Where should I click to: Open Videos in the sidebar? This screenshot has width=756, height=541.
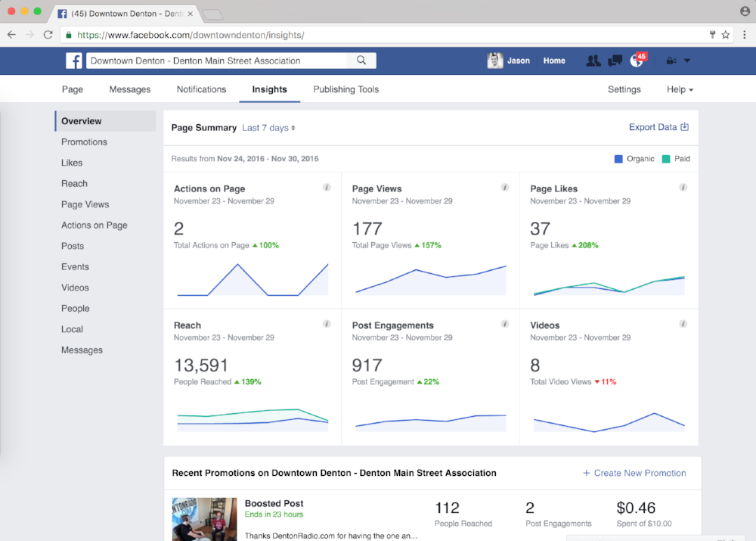pyautogui.click(x=75, y=288)
